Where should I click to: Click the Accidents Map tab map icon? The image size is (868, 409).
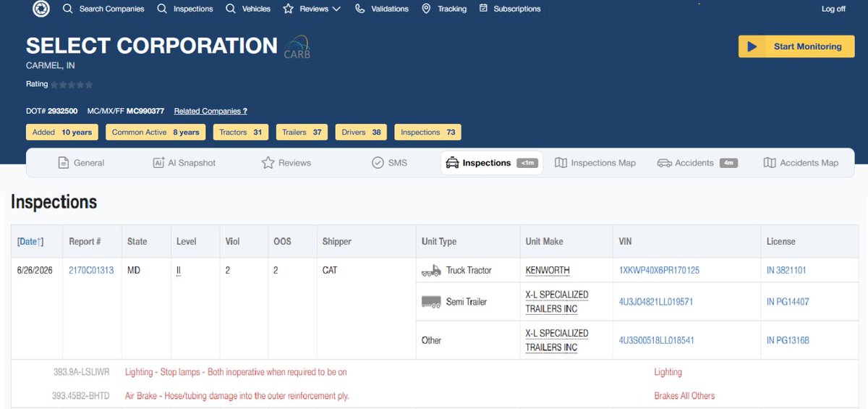(x=770, y=163)
